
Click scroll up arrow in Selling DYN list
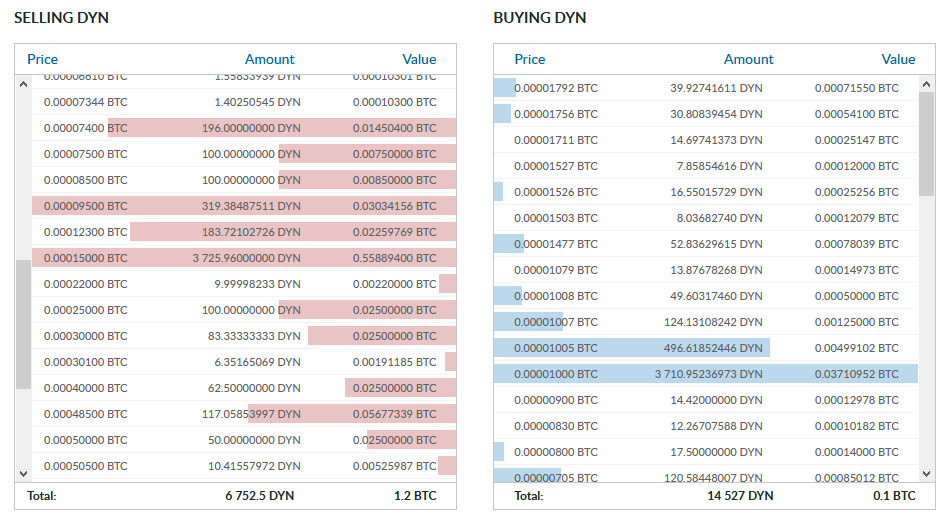pyautogui.click(x=23, y=84)
